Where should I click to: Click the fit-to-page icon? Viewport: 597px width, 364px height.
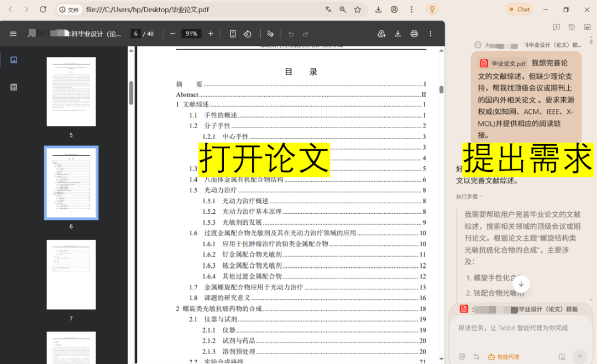[x=233, y=34]
